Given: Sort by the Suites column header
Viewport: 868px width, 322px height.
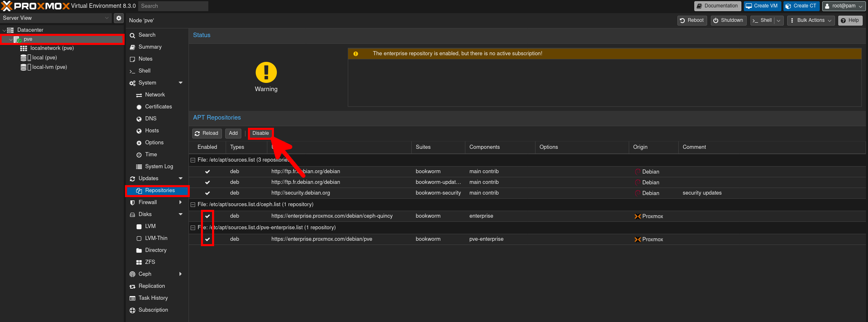Looking at the screenshot, I should point(438,147).
